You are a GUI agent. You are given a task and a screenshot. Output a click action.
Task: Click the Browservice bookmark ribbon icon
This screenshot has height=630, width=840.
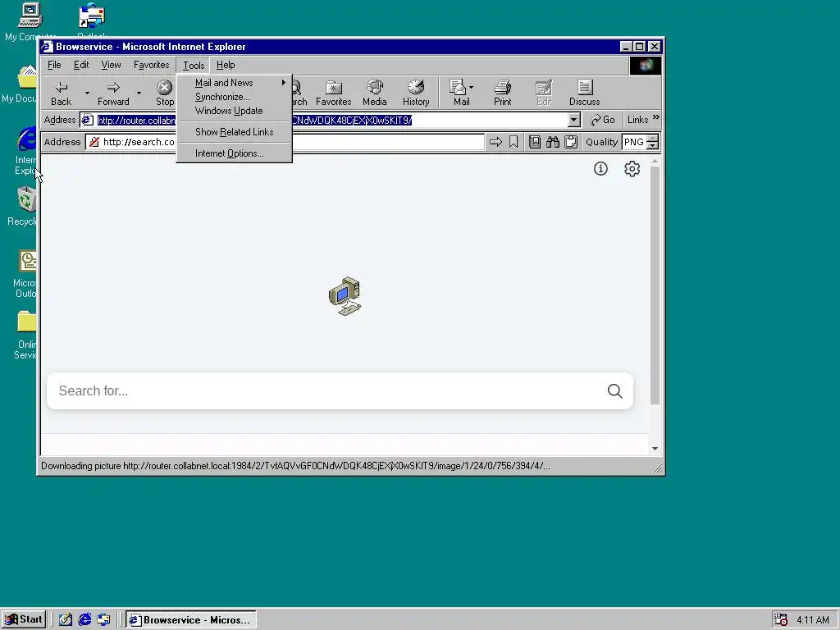[514, 142]
